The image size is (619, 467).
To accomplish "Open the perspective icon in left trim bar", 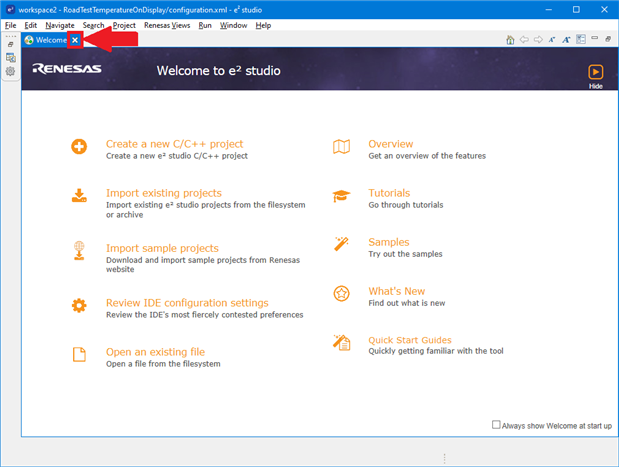I will 11,58.
